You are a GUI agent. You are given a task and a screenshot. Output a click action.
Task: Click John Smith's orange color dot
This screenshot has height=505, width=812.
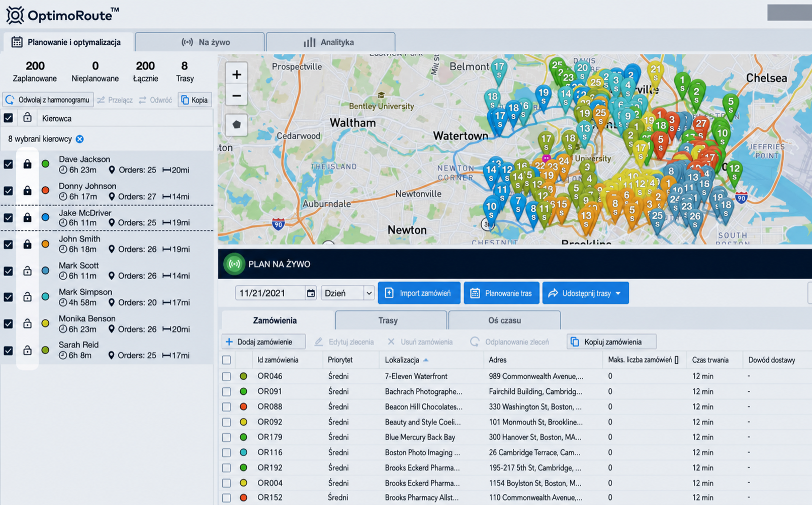point(46,244)
